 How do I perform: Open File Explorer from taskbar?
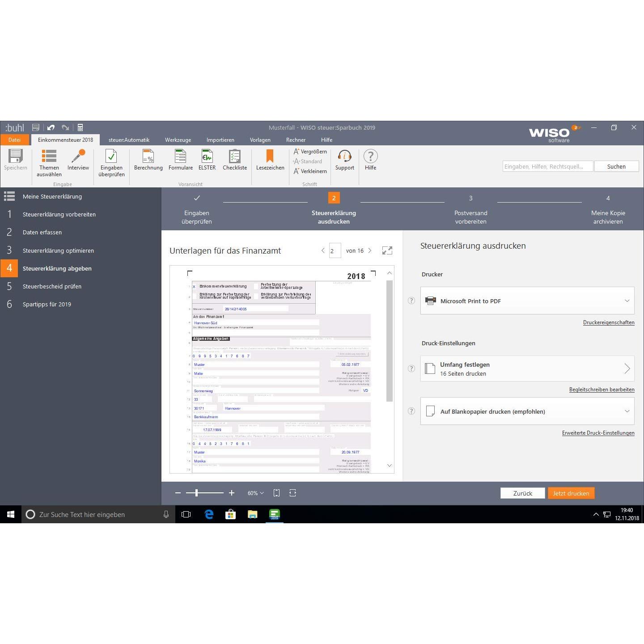coord(253,514)
